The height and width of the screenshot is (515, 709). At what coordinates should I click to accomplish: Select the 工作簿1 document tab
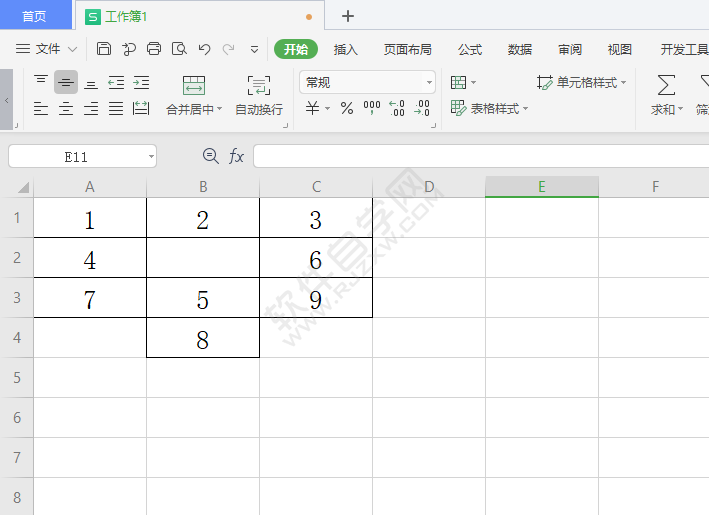pyautogui.click(x=199, y=17)
